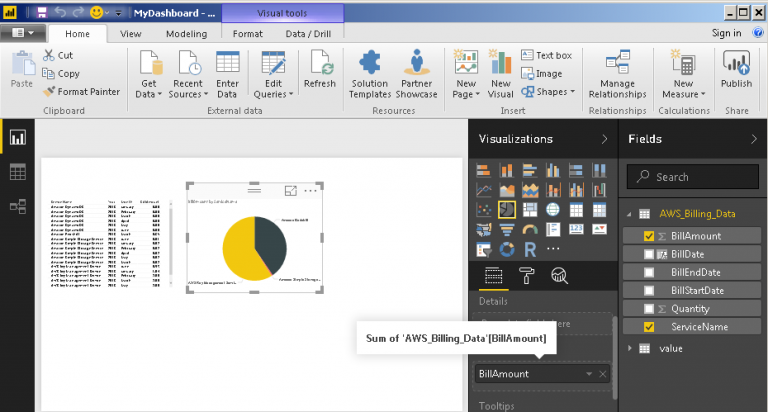Open the Shapes dropdown in the ribbon
The image size is (768, 412).
click(556, 92)
